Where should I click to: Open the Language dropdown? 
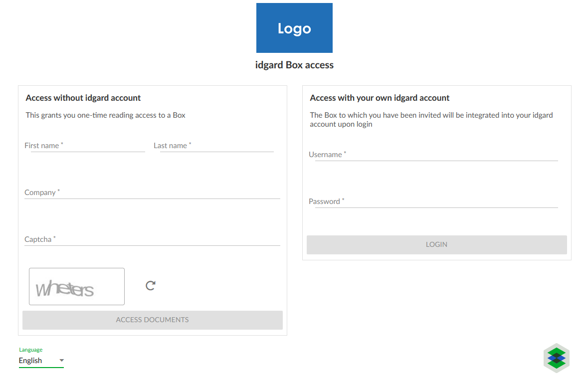click(41, 361)
